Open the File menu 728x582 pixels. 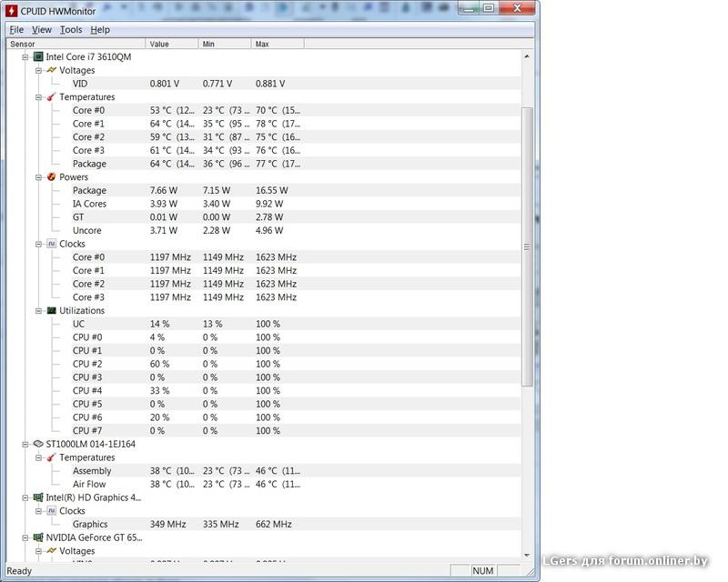16,30
